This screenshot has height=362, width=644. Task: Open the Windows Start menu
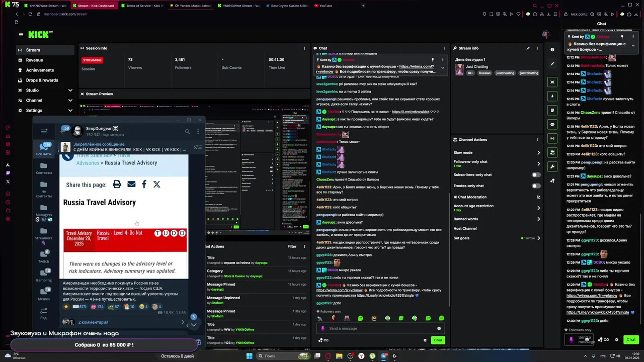pos(250,356)
